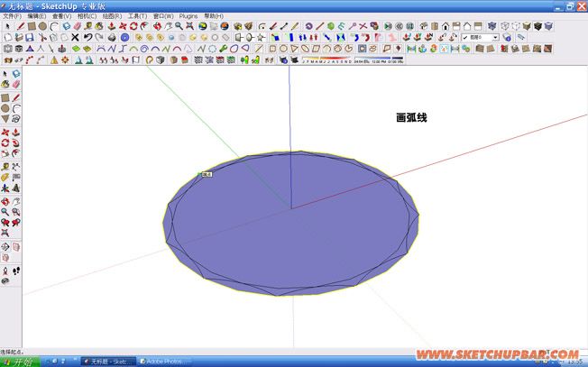The image size is (588, 367).
Task: Open the Plugins menu
Action: (x=188, y=16)
